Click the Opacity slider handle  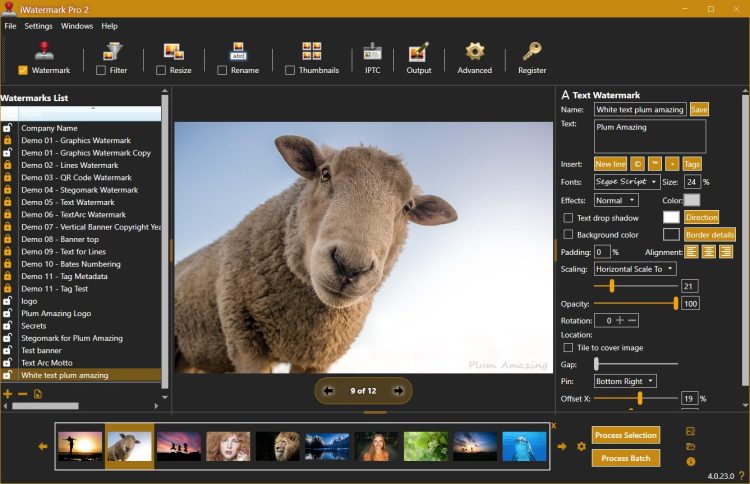point(675,303)
